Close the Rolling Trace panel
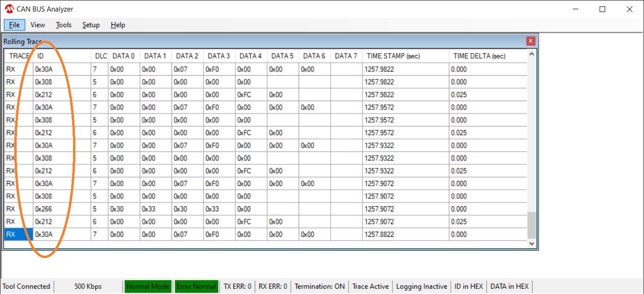 [x=530, y=41]
